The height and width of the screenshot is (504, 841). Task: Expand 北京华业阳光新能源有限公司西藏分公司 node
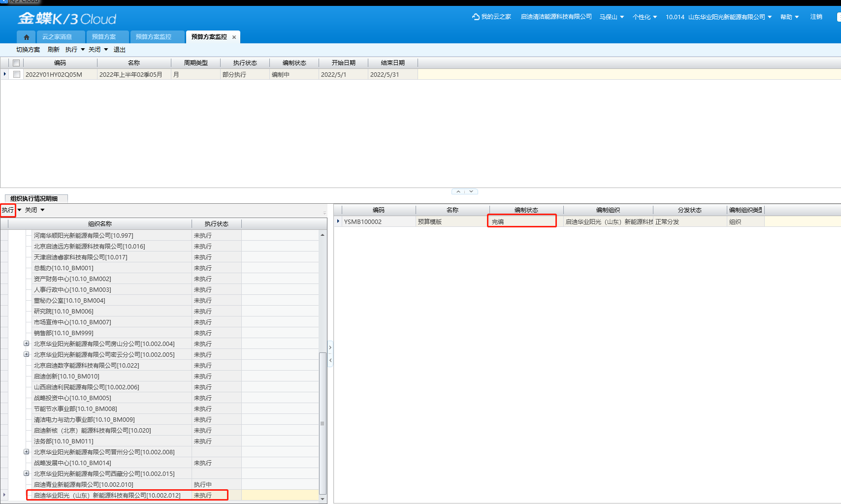26,473
